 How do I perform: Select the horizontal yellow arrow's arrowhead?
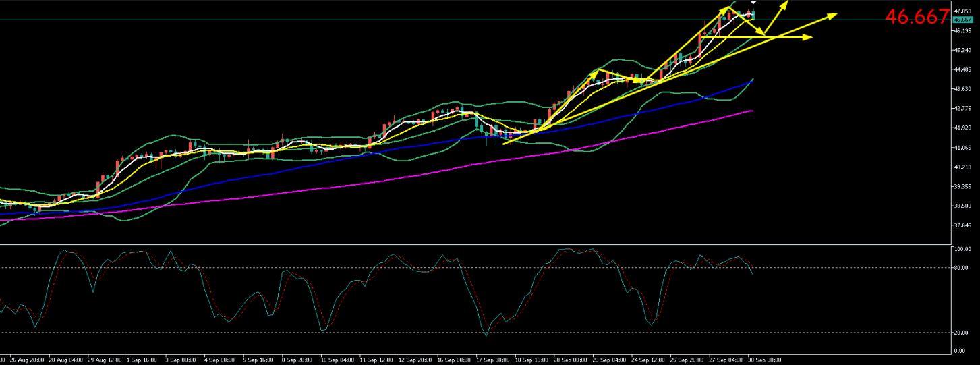click(809, 37)
